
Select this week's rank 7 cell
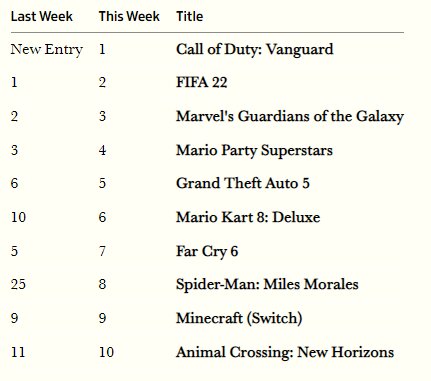[102, 251]
